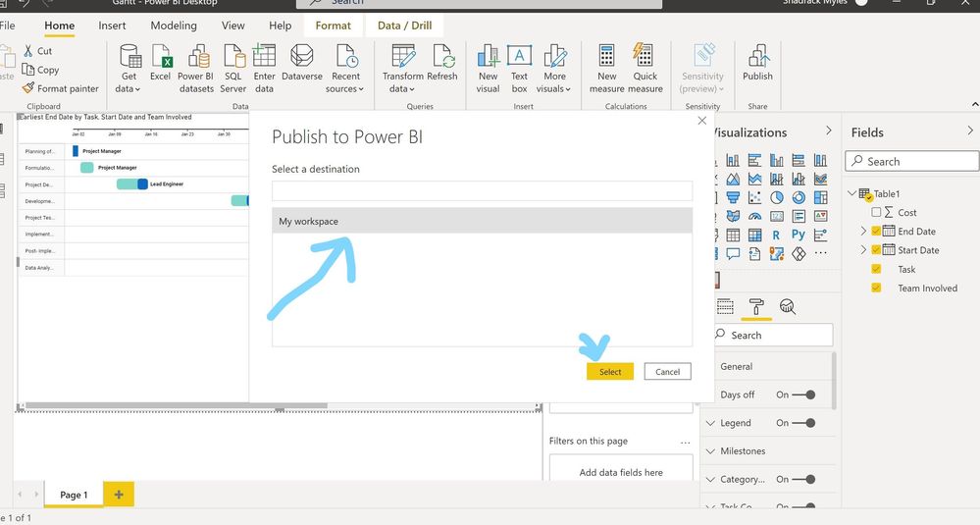The image size is (980, 525).
Task: Pick the key influencers visual
Action: pos(821,235)
